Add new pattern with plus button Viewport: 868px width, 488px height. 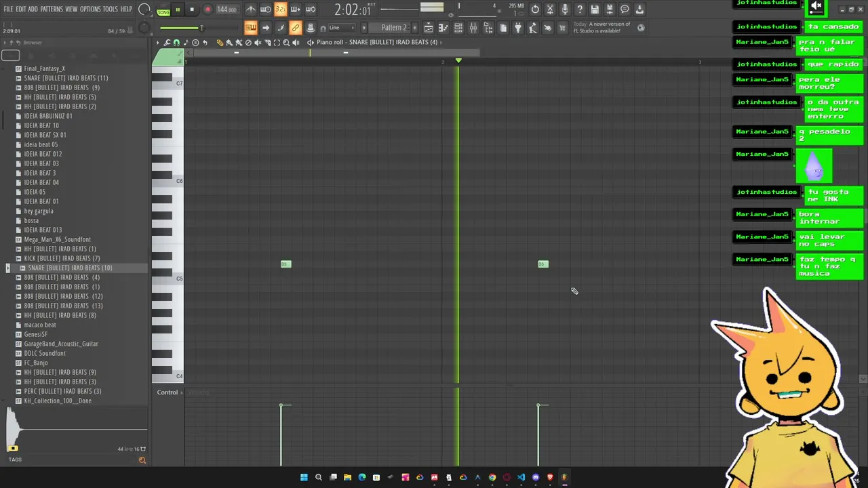[414, 28]
